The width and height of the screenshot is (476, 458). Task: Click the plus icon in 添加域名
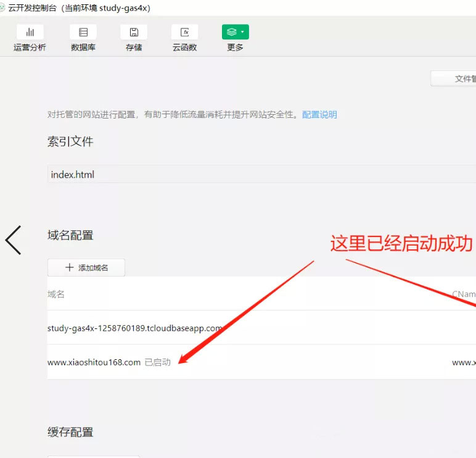pyautogui.click(x=70, y=267)
